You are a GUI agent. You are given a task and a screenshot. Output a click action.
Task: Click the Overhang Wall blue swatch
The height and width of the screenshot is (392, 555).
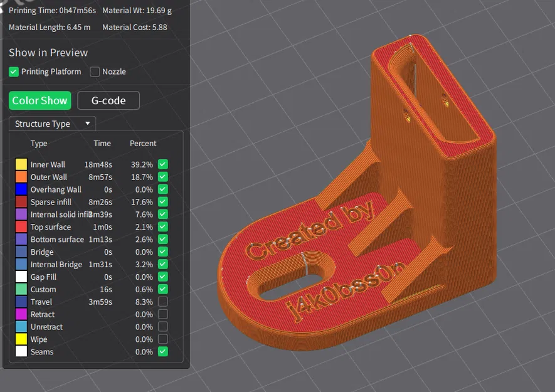point(21,189)
